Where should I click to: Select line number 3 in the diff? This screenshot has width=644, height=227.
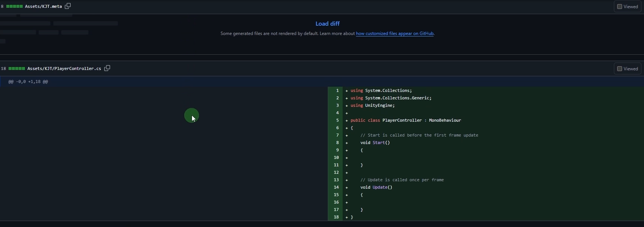[x=336, y=105]
